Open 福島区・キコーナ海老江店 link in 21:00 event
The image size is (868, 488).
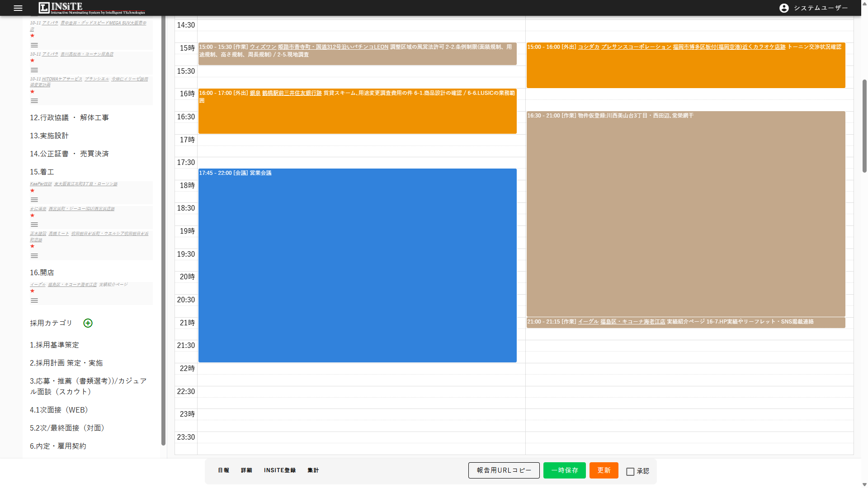[x=633, y=322]
